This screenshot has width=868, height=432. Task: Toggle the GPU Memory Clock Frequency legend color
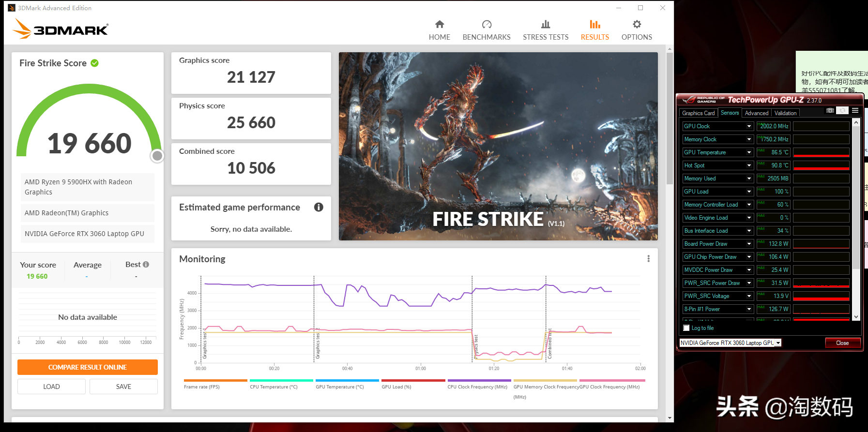click(x=545, y=381)
